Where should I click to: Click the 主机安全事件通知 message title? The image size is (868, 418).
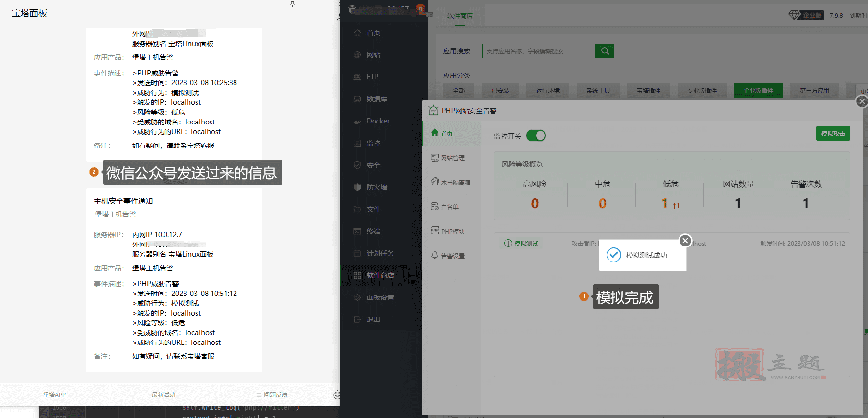[123, 201]
